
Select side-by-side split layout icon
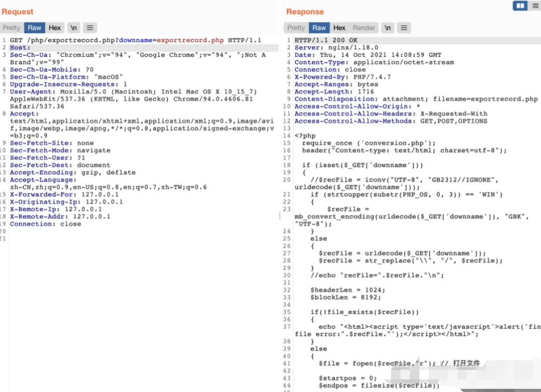[520, 5]
